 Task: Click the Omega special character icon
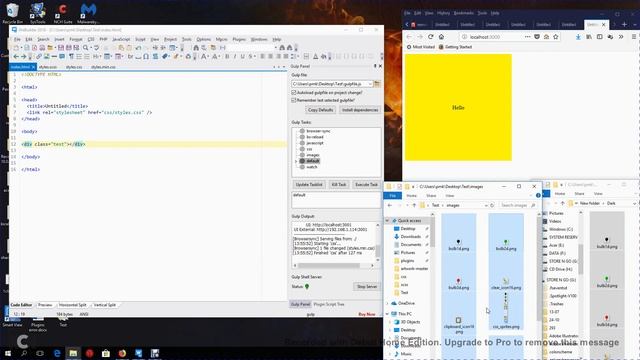[146, 56]
